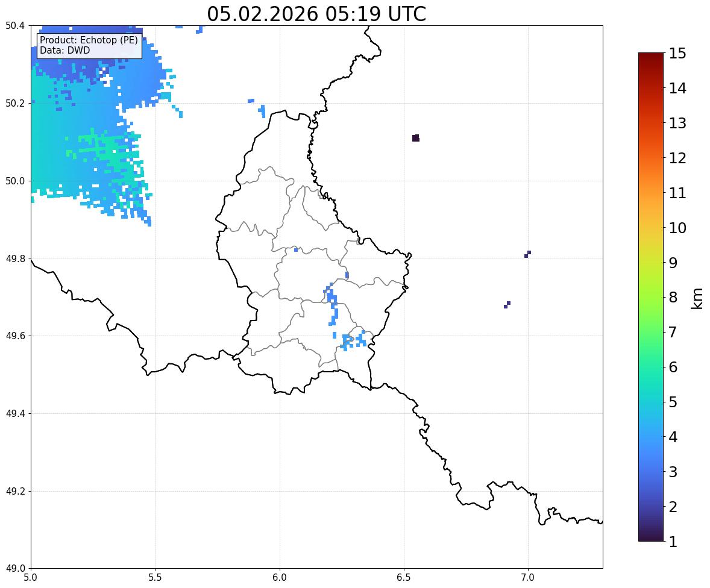This screenshot has height=588, width=710.
Task: Click latitude axis label 49.8
Action: pyautogui.click(x=15, y=258)
